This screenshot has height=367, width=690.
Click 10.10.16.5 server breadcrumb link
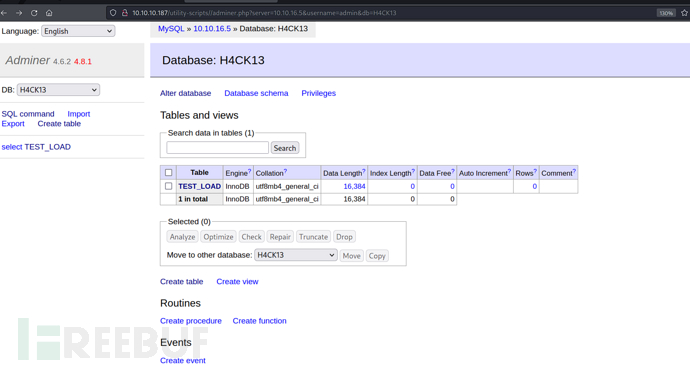point(212,29)
